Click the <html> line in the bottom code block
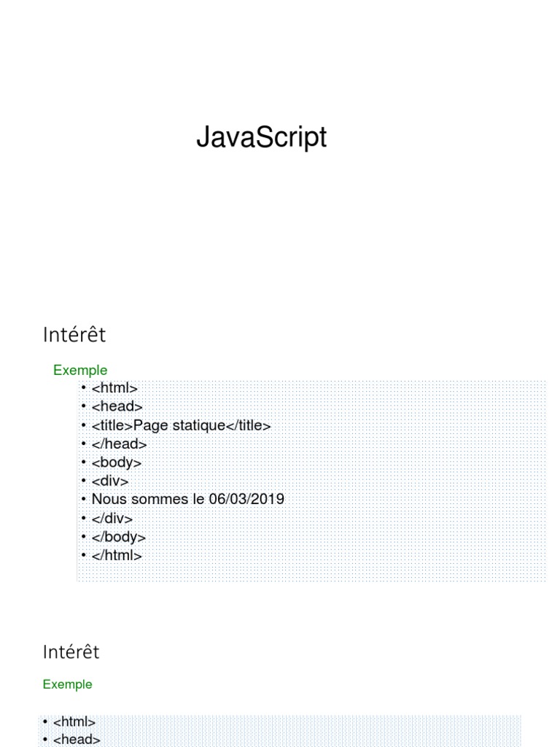 coord(74,721)
